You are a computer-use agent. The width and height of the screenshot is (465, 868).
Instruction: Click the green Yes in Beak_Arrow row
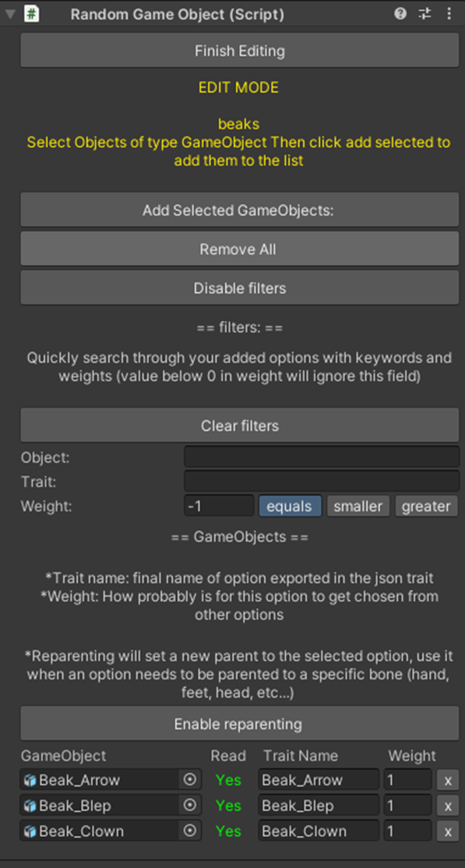[x=228, y=780]
